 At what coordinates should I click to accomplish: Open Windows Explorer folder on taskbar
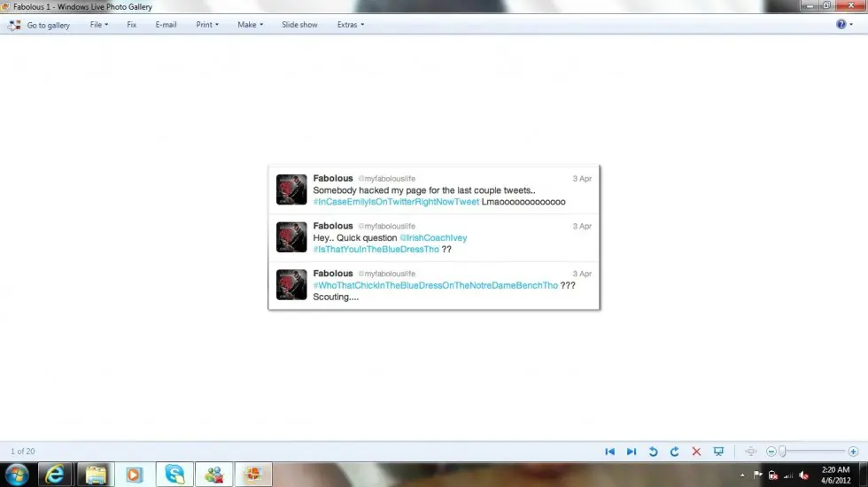coord(96,475)
